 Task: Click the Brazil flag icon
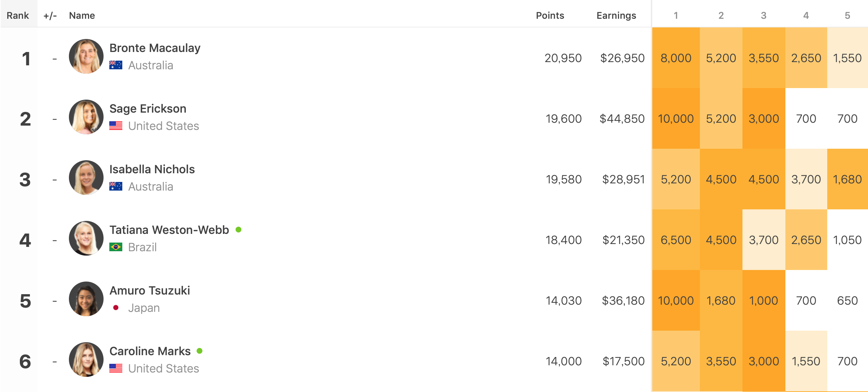[x=116, y=247]
